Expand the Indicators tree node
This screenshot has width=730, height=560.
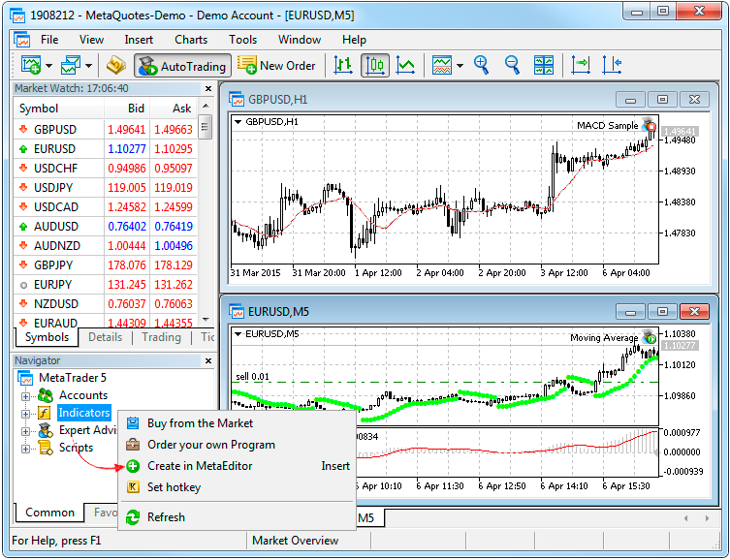(25, 414)
